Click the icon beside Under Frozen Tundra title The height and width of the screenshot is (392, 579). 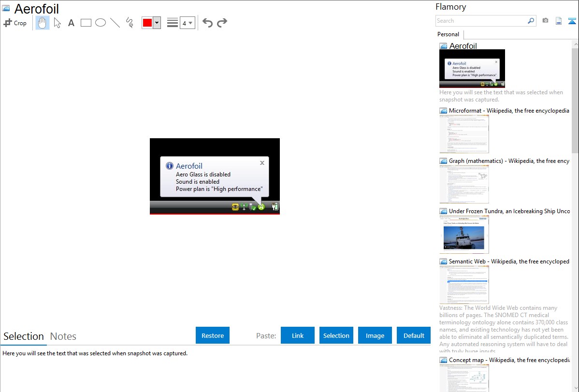443,211
